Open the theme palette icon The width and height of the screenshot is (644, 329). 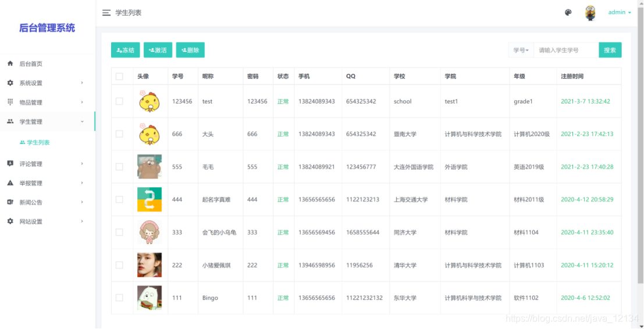[x=568, y=12]
